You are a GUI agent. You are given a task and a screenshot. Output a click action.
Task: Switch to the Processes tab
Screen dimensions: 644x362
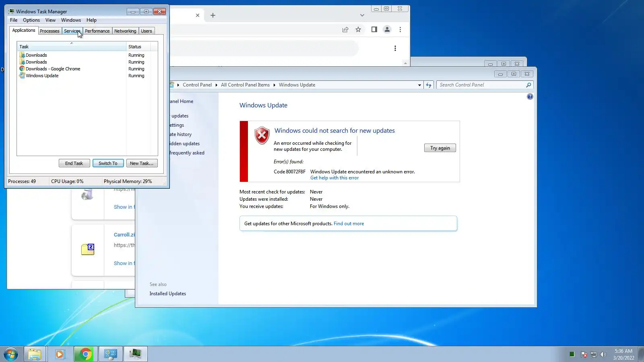tap(50, 31)
